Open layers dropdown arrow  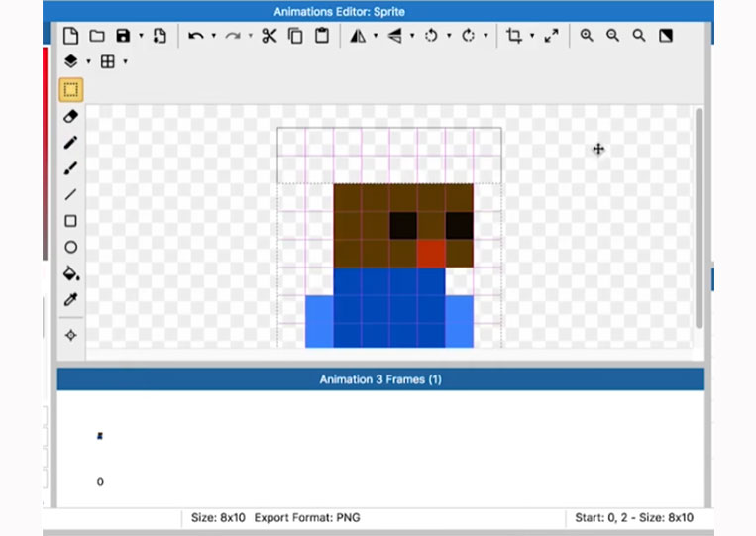tap(88, 61)
